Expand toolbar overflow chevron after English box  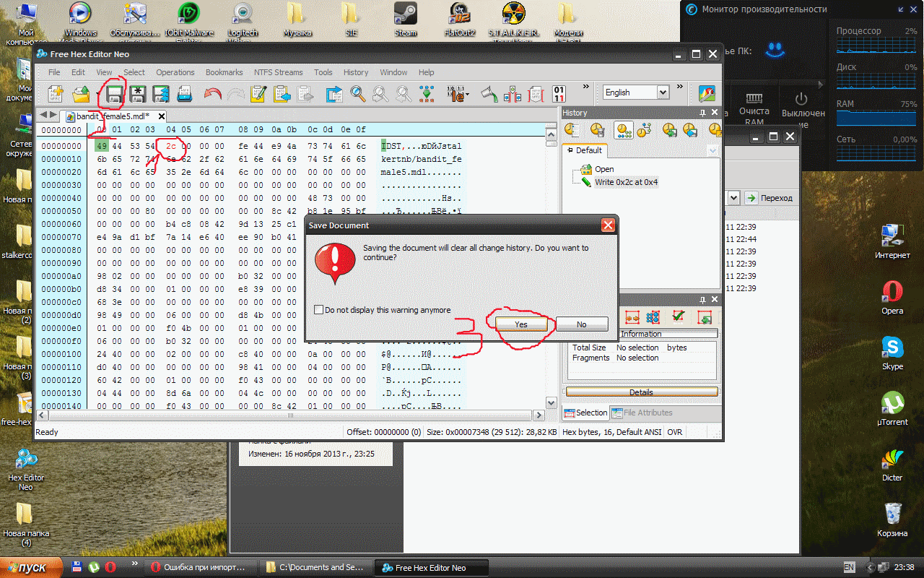pos(679,88)
